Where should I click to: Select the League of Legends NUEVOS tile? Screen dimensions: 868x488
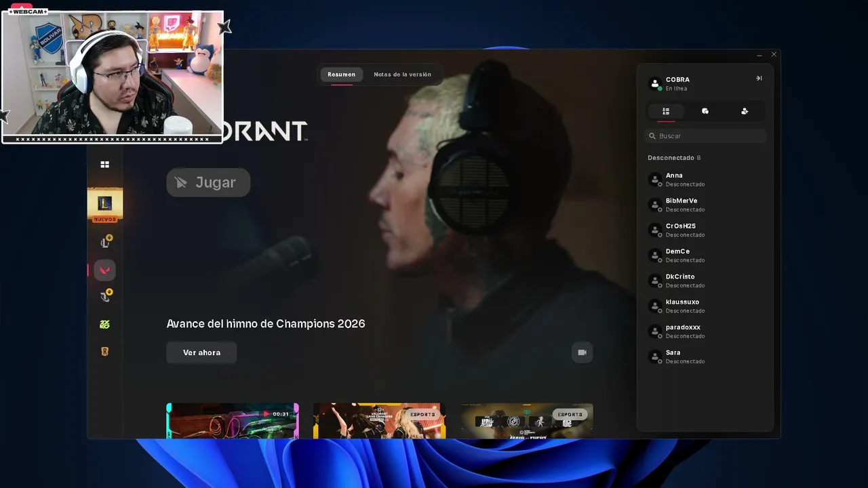pos(105,205)
